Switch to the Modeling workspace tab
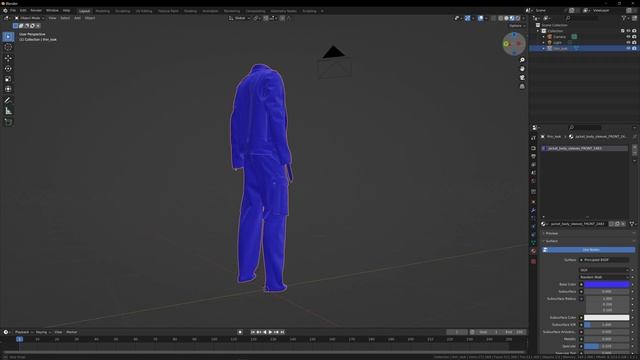 102,11
